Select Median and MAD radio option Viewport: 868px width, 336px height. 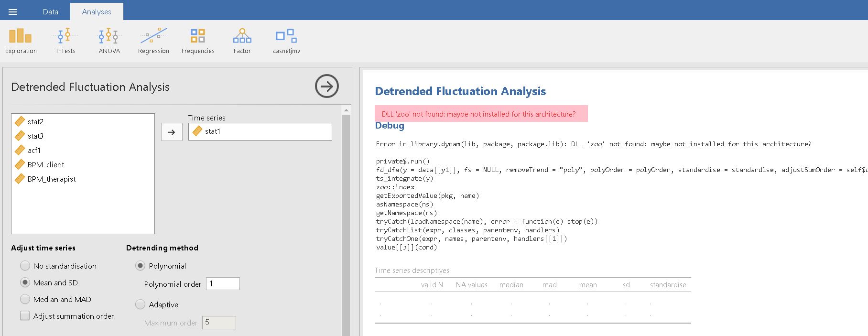25,299
